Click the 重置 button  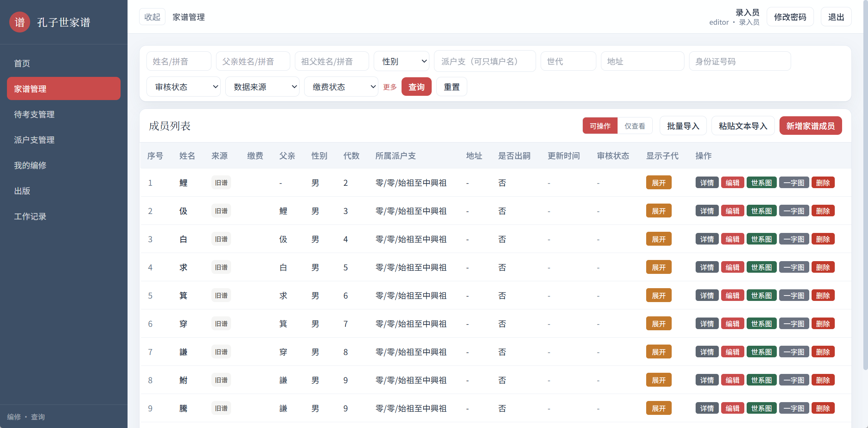point(451,87)
